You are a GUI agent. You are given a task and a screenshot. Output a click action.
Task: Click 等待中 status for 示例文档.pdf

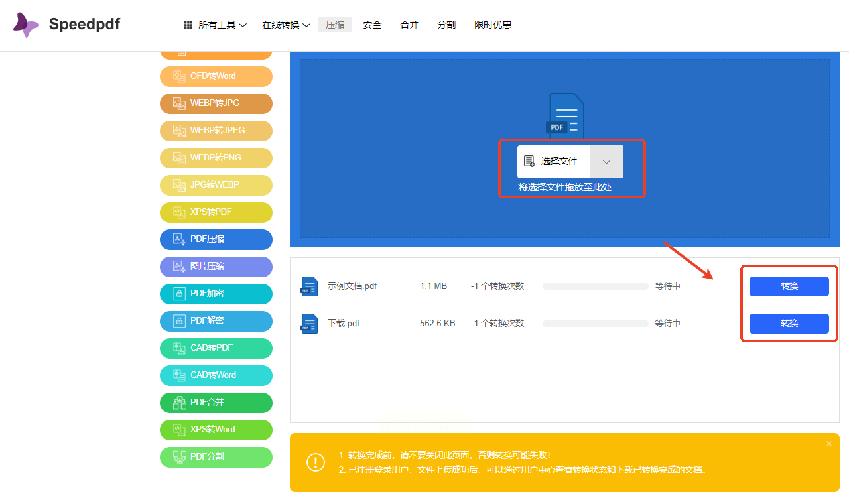tap(668, 286)
